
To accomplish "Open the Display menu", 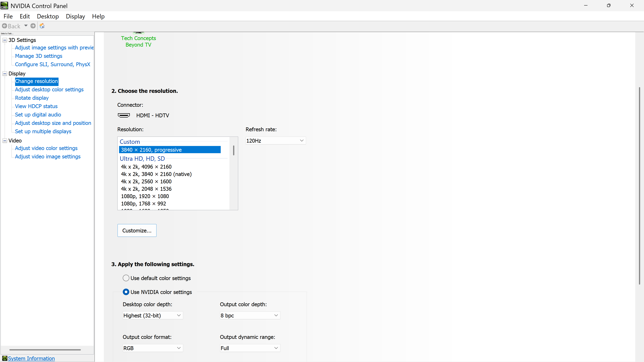I will (x=75, y=16).
